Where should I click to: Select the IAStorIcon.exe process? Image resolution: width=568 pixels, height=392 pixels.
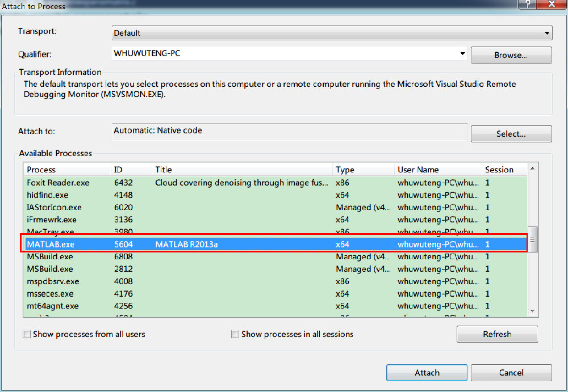[275, 208]
